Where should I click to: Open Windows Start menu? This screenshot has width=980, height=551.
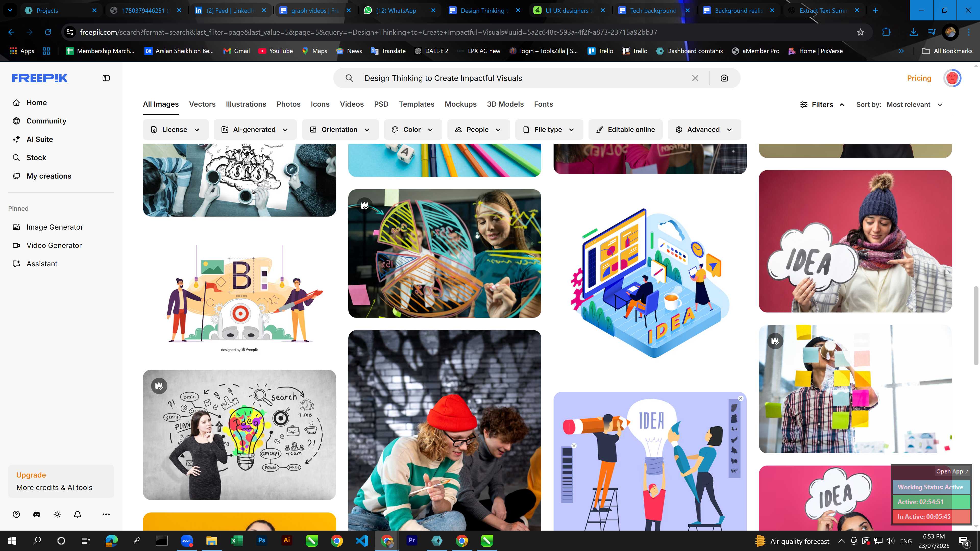point(12,540)
